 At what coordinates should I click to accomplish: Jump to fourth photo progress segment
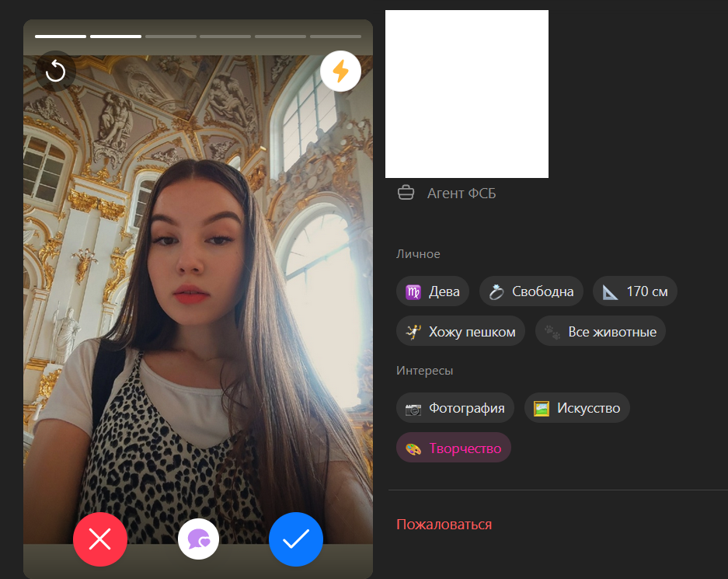click(225, 37)
